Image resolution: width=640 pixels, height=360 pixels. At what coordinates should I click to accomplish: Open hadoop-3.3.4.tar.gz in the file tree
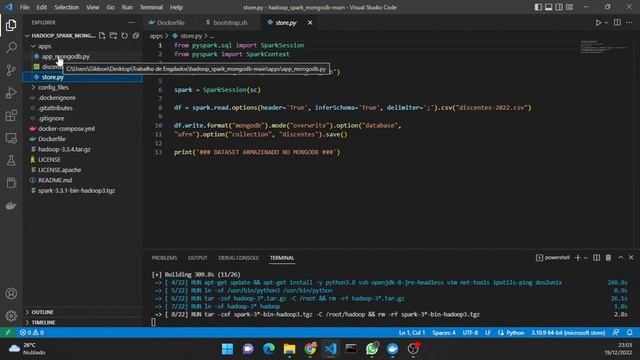click(x=64, y=149)
